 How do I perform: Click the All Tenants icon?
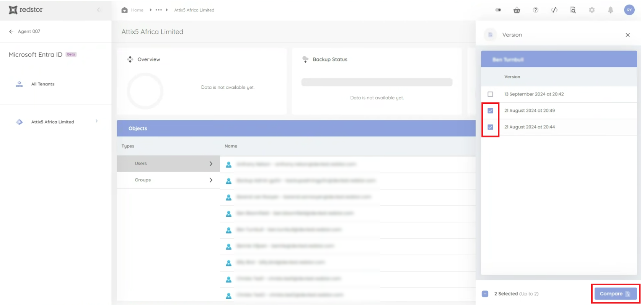click(19, 84)
